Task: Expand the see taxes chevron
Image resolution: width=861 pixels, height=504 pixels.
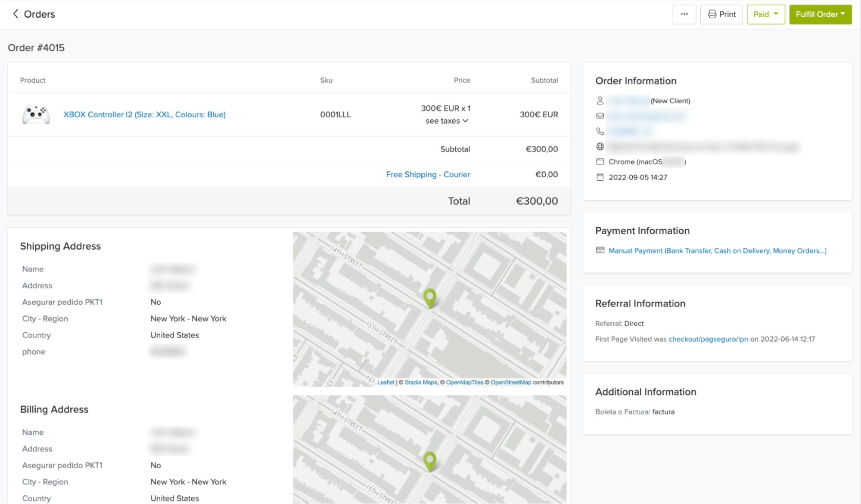Action: pyautogui.click(x=465, y=121)
